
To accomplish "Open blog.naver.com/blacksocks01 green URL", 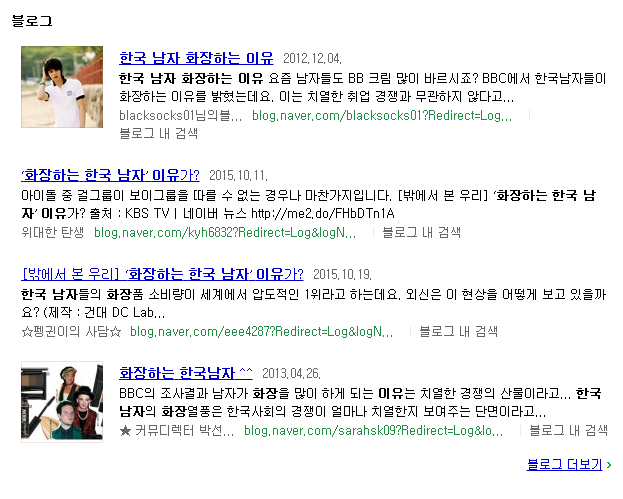I will pyautogui.click(x=382, y=116).
